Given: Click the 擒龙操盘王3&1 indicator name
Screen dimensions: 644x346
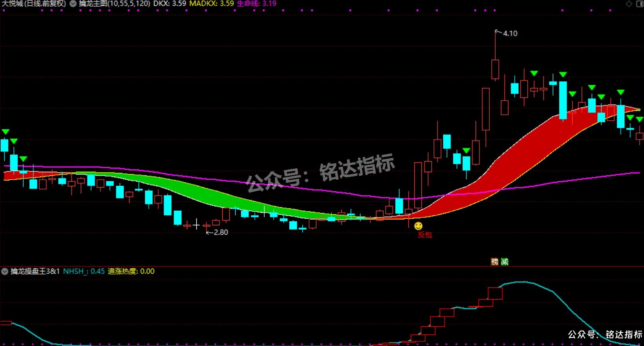Looking at the screenshot, I should tap(35, 271).
